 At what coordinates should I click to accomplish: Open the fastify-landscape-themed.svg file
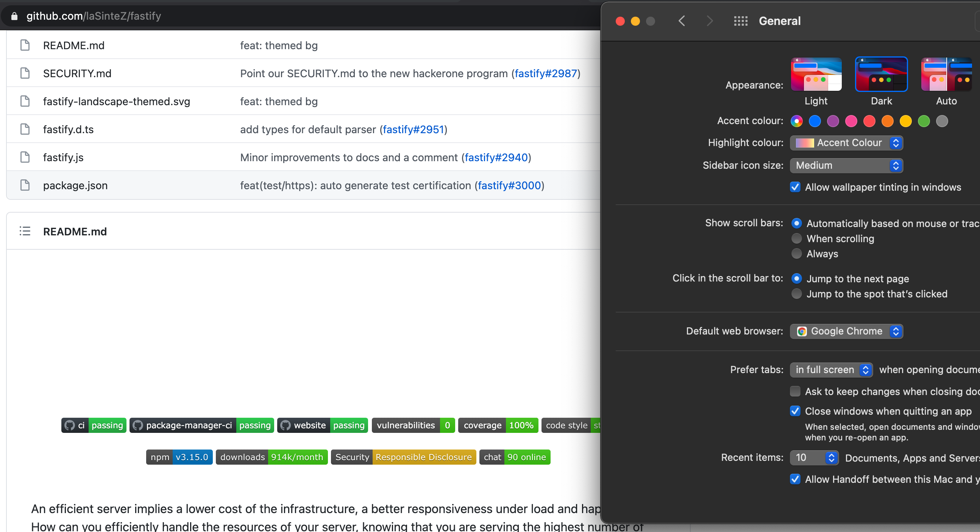click(116, 101)
